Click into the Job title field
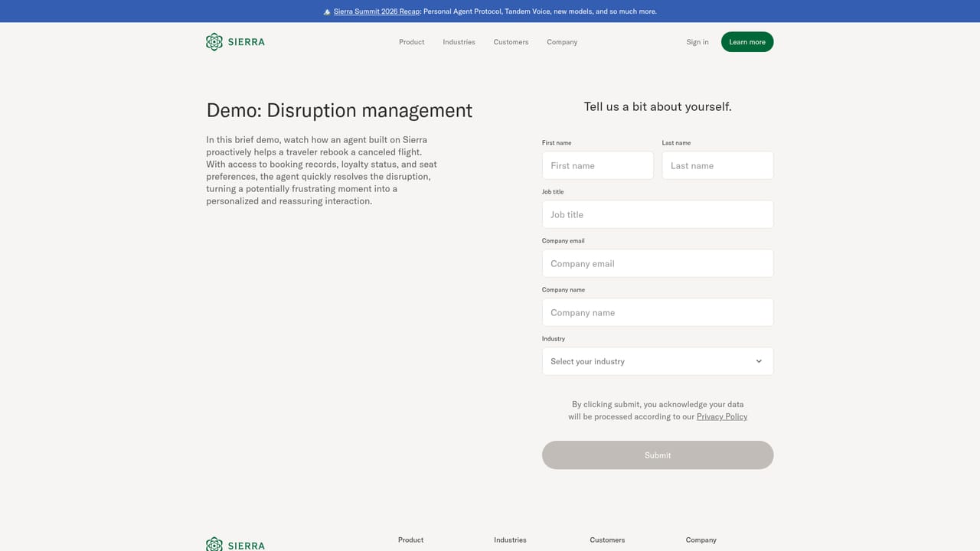The width and height of the screenshot is (980, 551). [658, 214]
